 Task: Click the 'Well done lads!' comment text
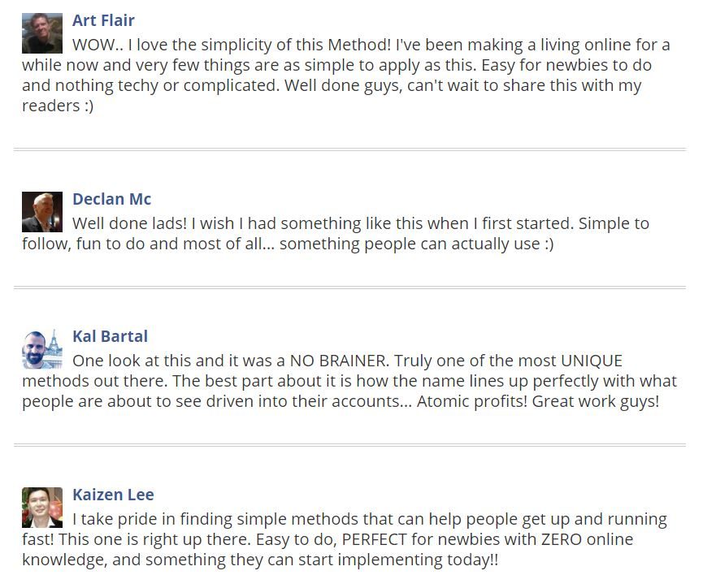(129, 223)
